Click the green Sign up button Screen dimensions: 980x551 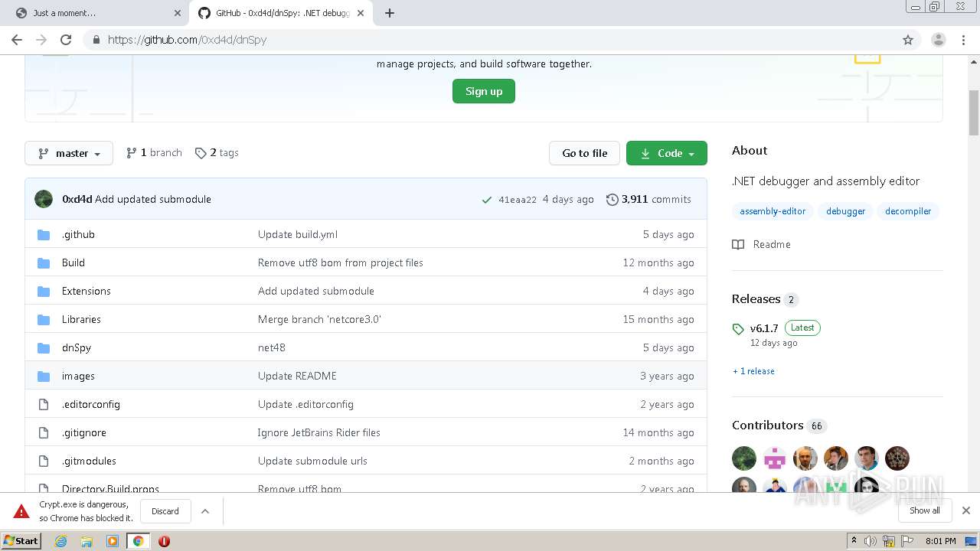(484, 91)
